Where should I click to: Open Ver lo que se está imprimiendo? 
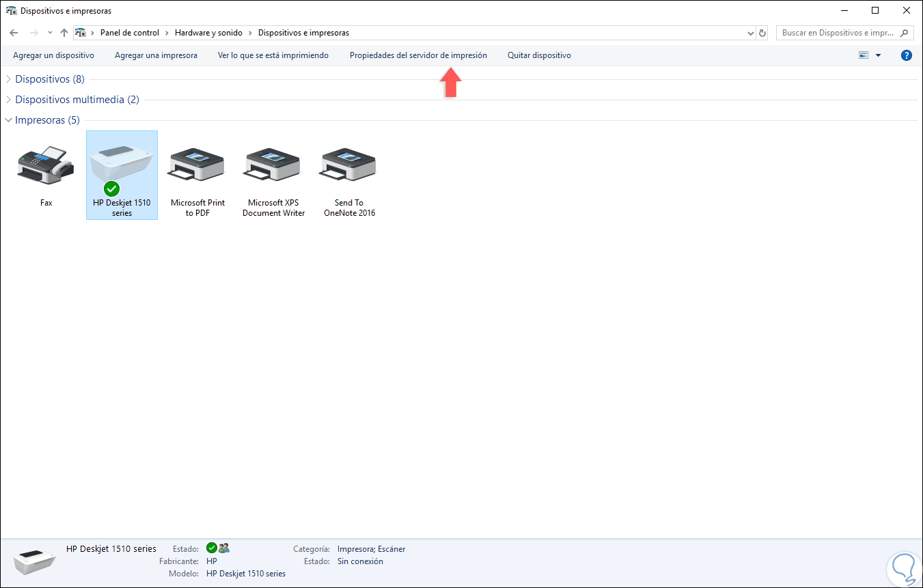click(x=273, y=55)
